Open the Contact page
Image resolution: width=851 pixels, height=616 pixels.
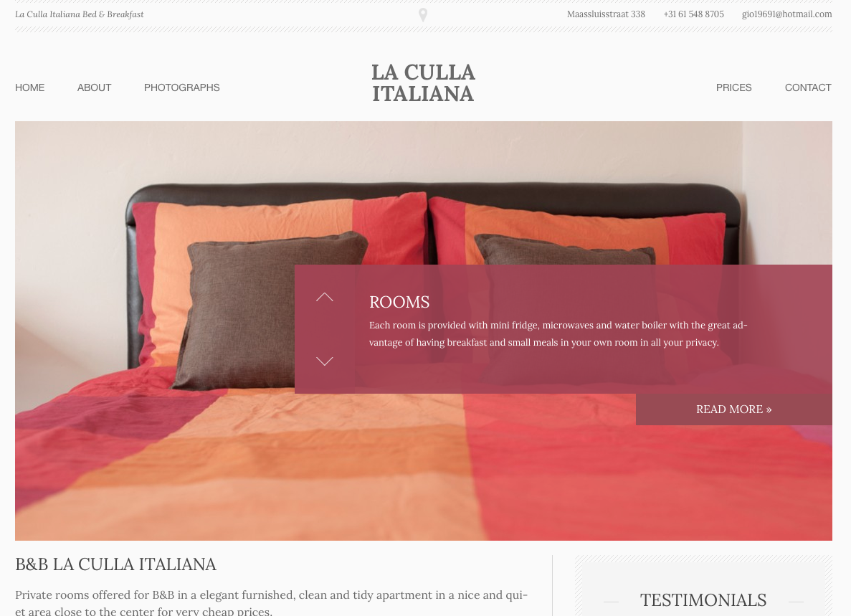808,88
